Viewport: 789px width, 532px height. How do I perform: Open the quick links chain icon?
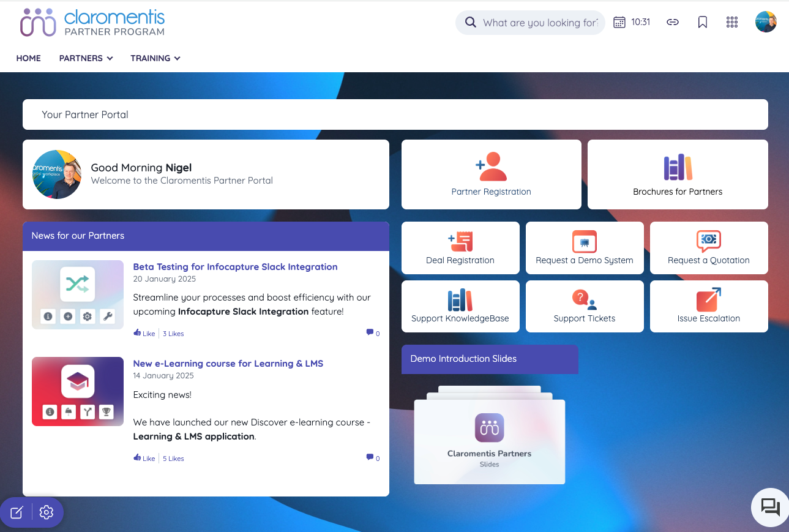[673, 23]
